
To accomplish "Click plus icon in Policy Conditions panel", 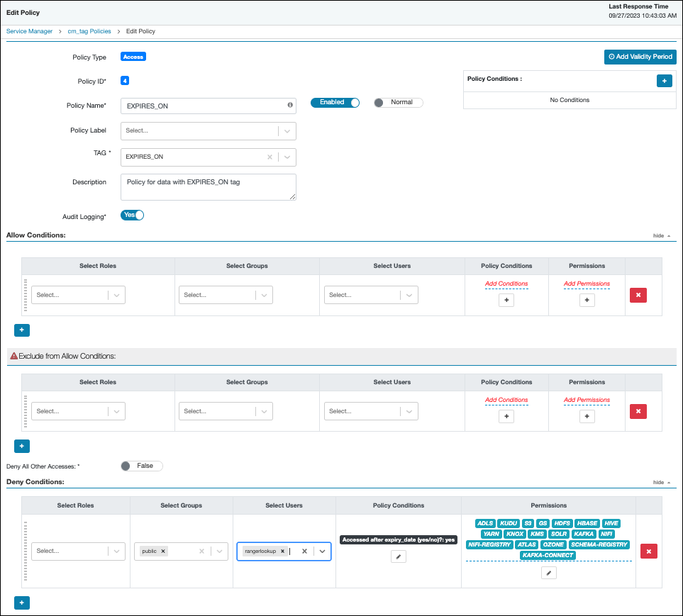I will click(x=664, y=82).
